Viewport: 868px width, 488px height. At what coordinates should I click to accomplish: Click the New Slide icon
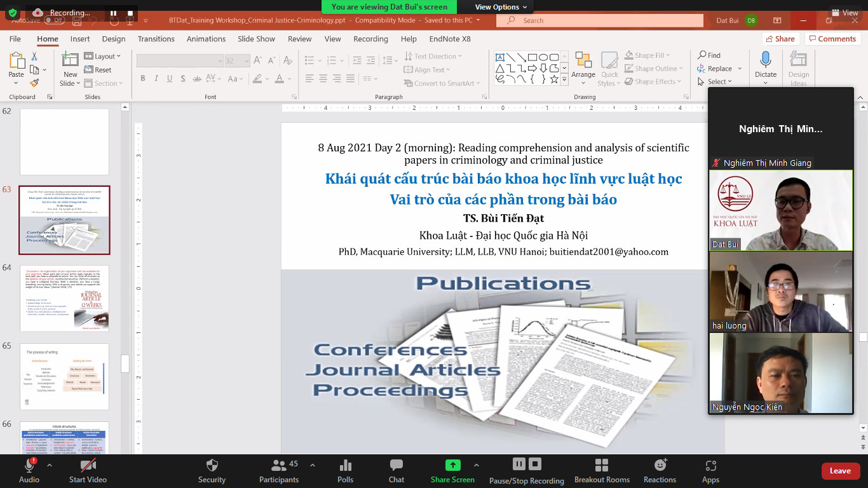pyautogui.click(x=70, y=60)
